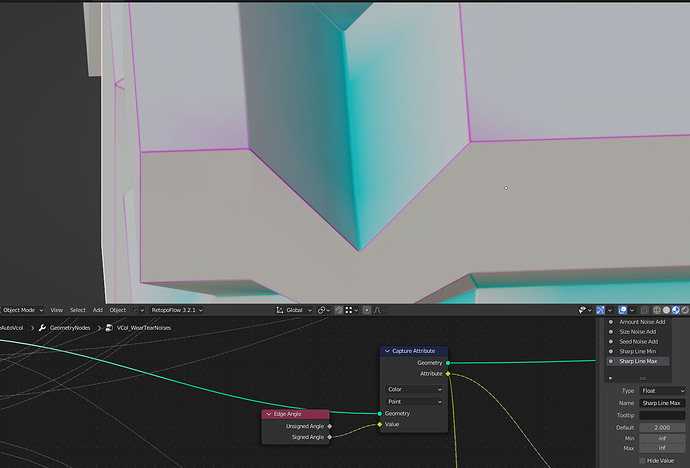The image size is (690, 468).
Task: Toggle the X-ray icon
Action: click(x=644, y=310)
